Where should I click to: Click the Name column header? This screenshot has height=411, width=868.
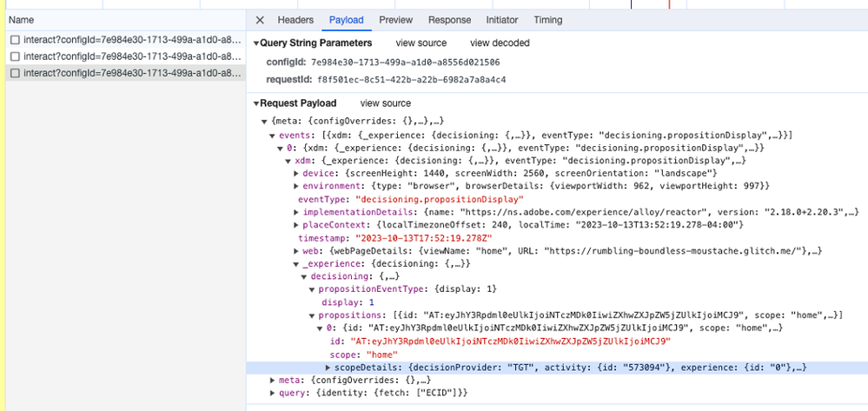coord(21,19)
